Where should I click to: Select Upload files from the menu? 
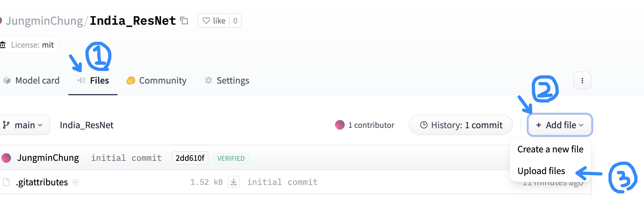coord(541,171)
